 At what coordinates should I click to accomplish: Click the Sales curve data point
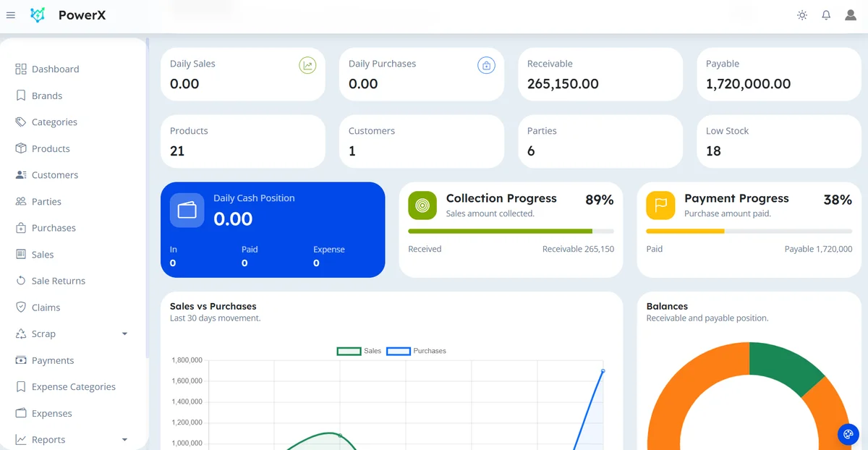pyautogui.click(x=340, y=436)
